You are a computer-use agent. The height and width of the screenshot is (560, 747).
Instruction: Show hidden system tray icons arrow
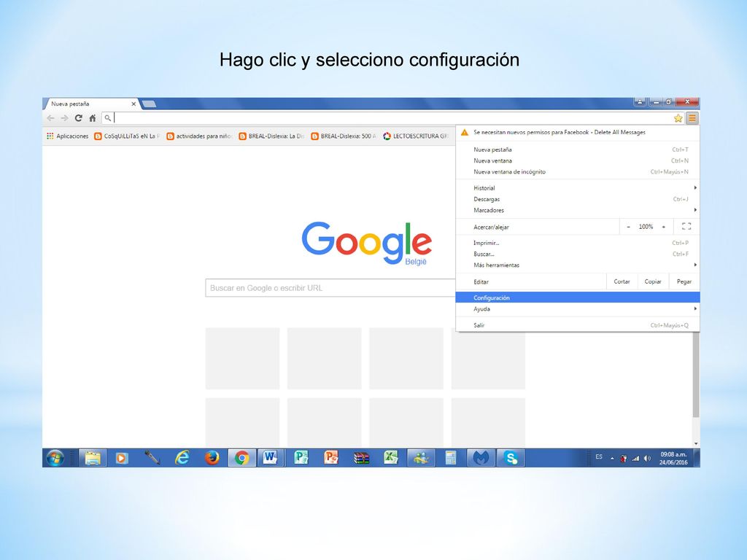tap(612, 459)
